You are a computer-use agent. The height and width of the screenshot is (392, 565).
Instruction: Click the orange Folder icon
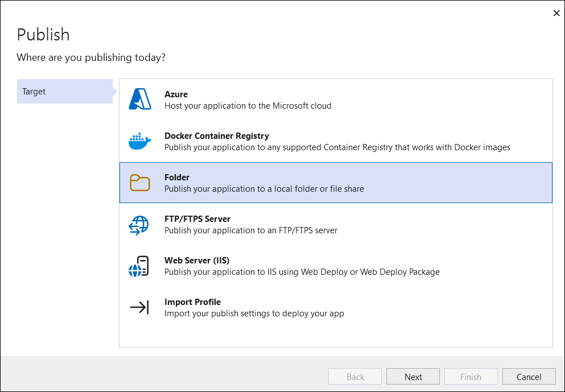140,183
